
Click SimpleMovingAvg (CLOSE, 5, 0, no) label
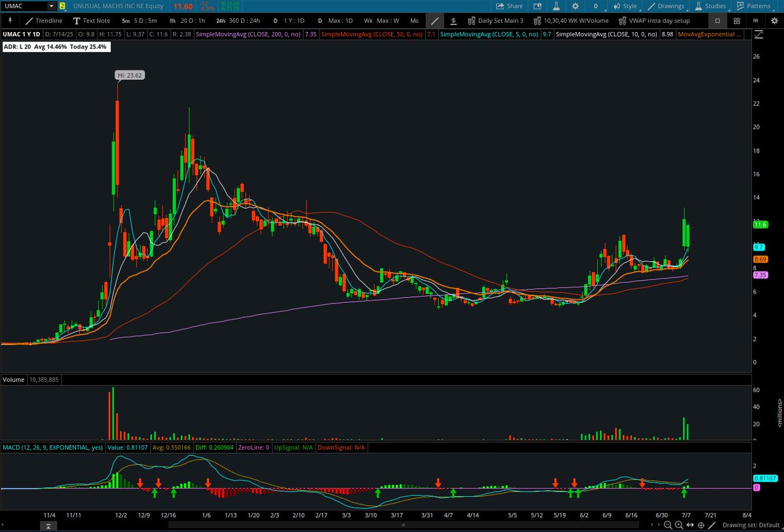(x=489, y=33)
